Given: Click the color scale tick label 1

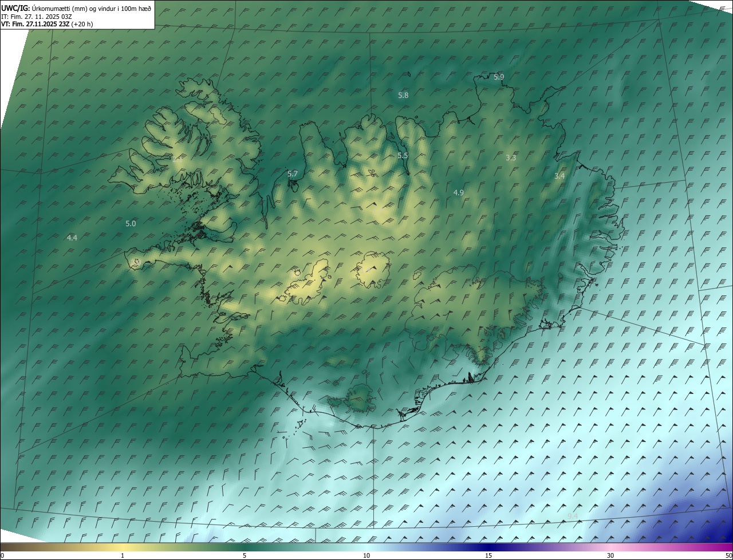Looking at the screenshot, I should (123, 555).
